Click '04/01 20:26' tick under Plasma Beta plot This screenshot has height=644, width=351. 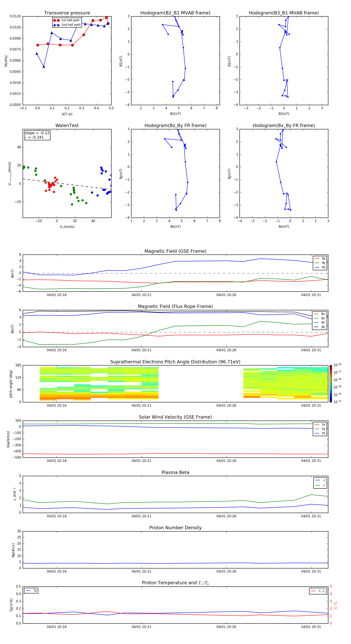point(226,516)
